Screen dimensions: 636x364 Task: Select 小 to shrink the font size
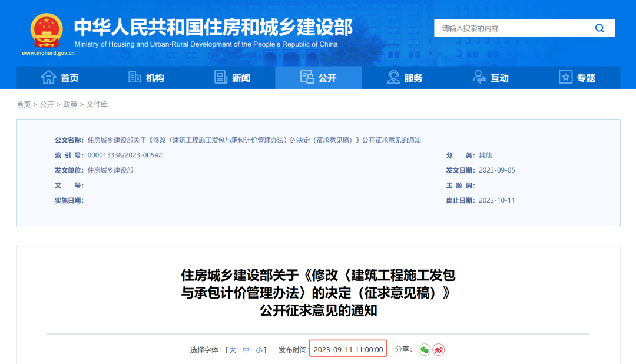pyautogui.click(x=257, y=349)
